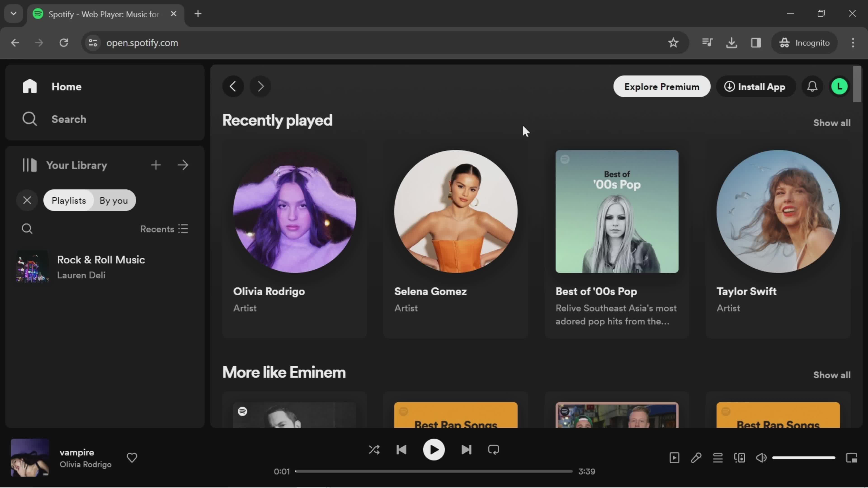Toggle shuffle in the playback bar
This screenshot has width=868, height=488.
pos(374,450)
